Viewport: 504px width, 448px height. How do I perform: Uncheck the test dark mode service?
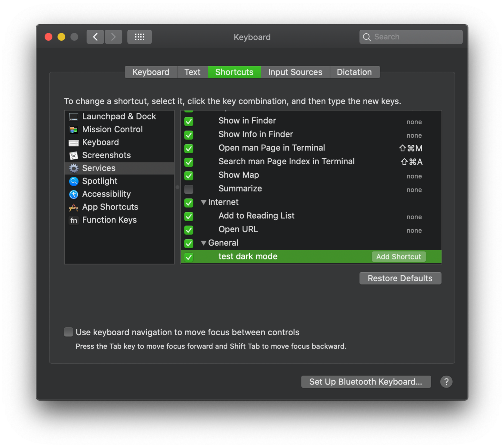tap(189, 257)
